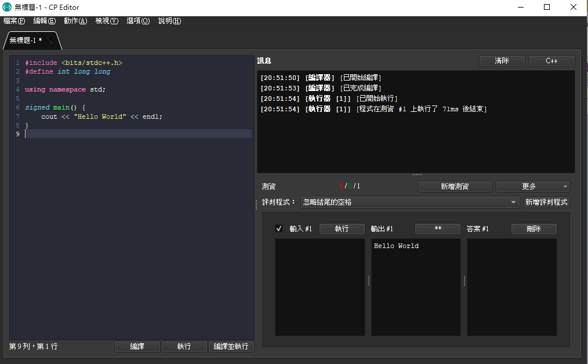
Task: Open the 編輯 menu
Action: tap(45, 21)
